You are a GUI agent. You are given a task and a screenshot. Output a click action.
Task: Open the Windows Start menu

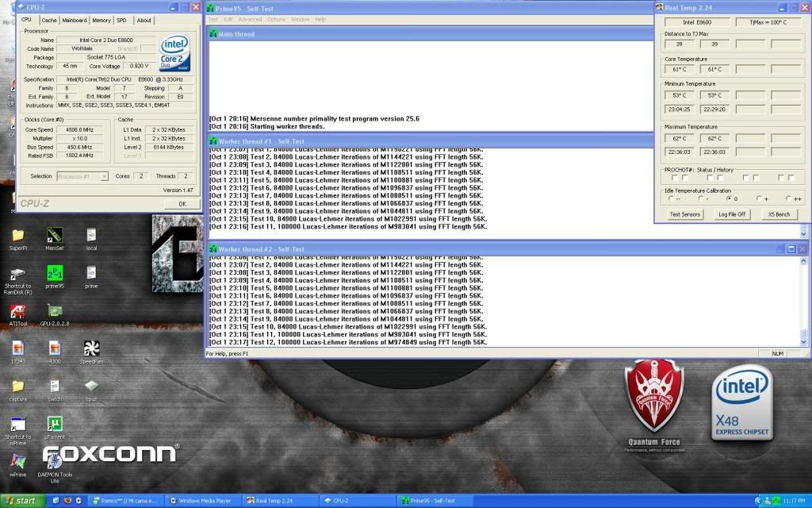[x=22, y=501]
